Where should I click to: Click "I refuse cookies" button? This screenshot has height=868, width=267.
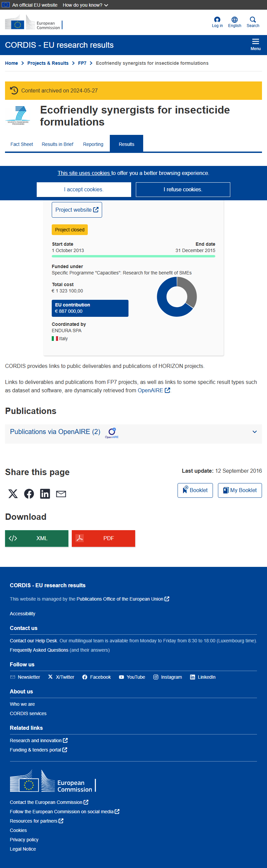click(183, 190)
